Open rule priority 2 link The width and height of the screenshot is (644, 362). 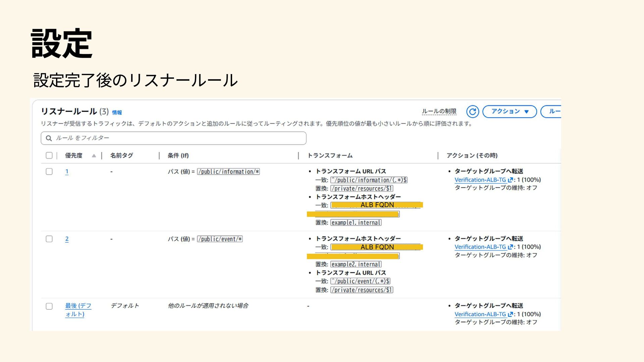coord(67,239)
